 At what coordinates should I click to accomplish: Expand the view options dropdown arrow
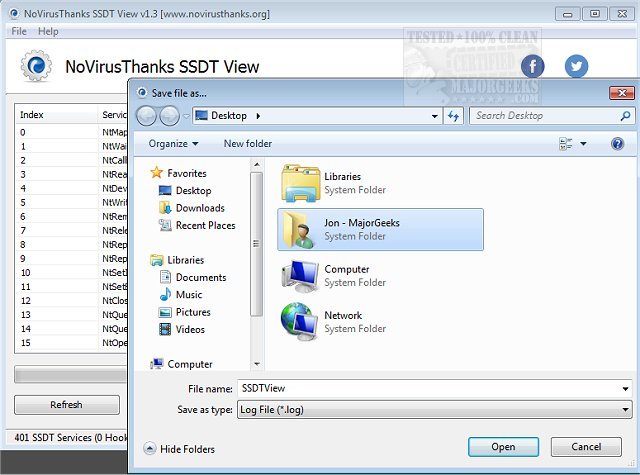[583, 144]
